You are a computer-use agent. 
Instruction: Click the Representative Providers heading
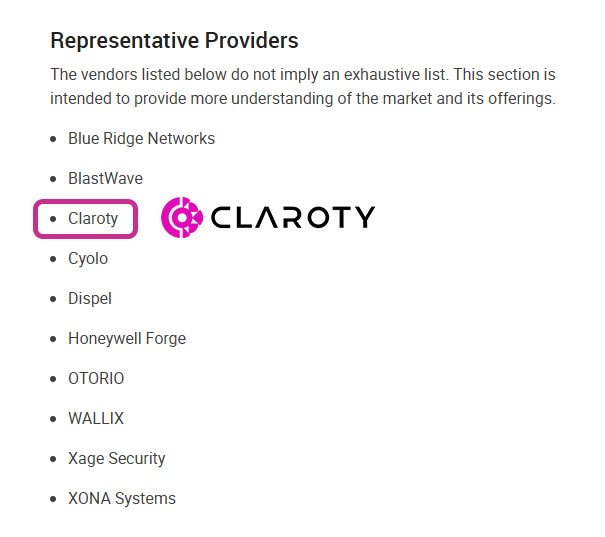[174, 41]
